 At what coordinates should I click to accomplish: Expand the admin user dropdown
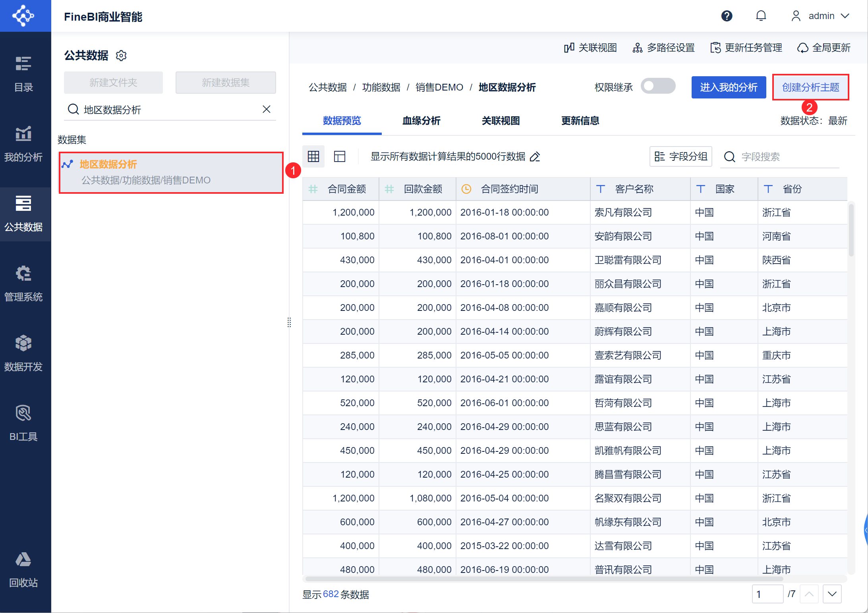[821, 16]
